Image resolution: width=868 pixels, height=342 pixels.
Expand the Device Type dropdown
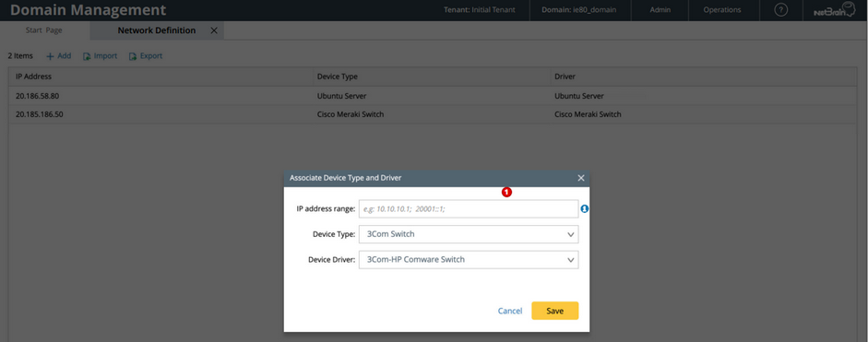click(x=469, y=234)
